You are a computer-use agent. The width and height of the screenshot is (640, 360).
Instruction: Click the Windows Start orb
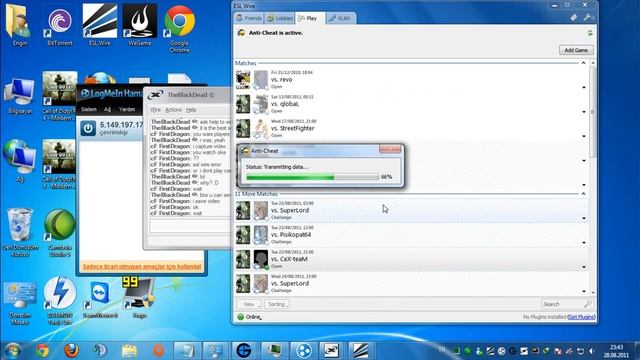[13, 350]
